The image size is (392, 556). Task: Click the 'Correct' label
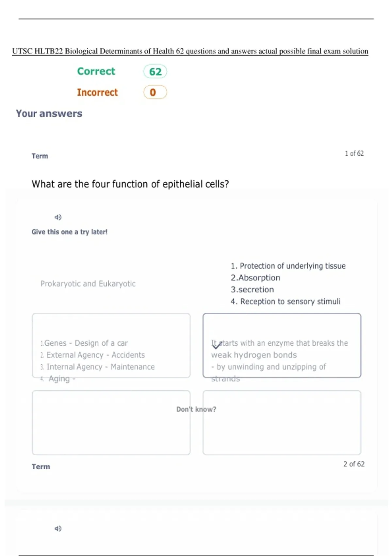pos(96,71)
